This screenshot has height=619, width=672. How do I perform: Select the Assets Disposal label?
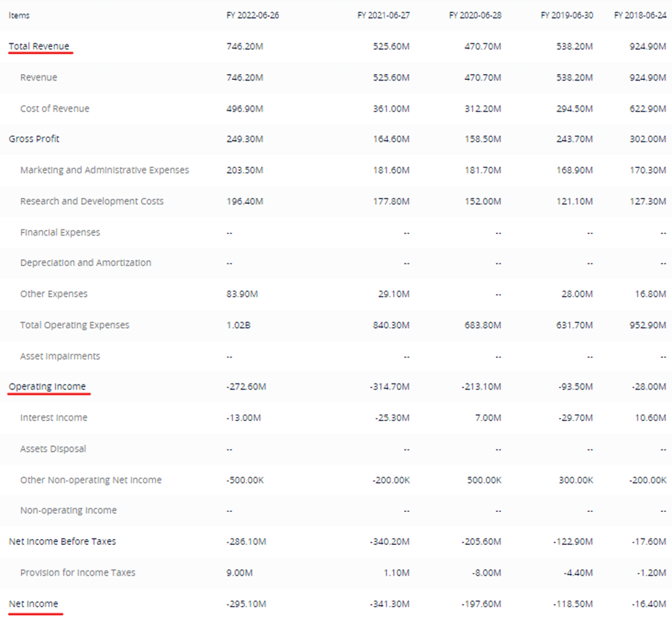[53, 449]
